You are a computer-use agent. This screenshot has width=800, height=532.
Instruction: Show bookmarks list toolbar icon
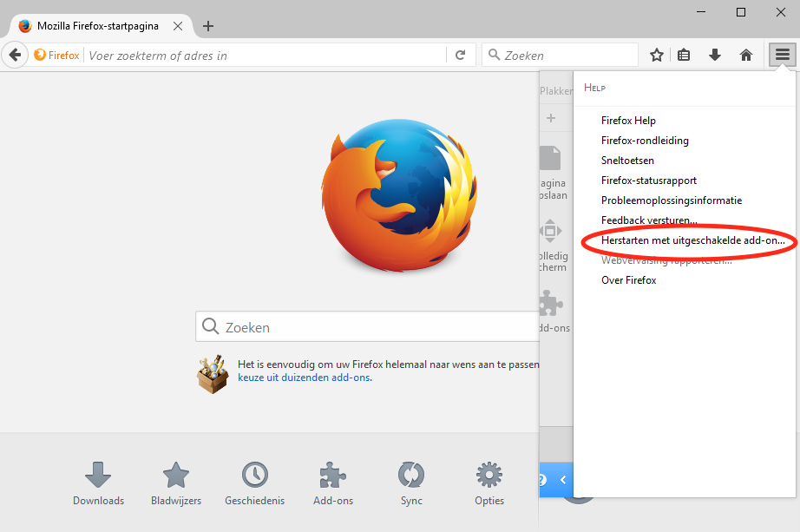(685, 55)
